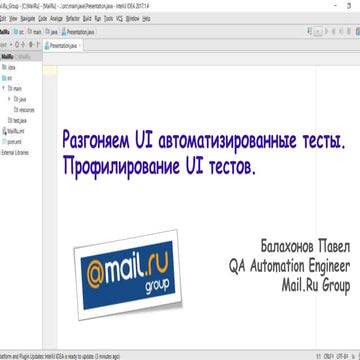The height and width of the screenshot is (360, 360).
Task: Open the VCS menu
Action: (119, 19)
